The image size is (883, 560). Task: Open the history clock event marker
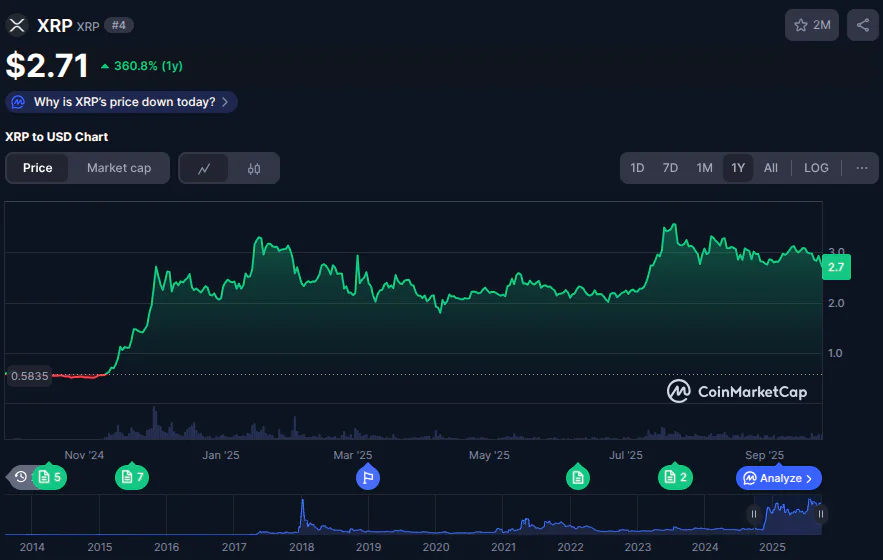[x=21, y=477]
